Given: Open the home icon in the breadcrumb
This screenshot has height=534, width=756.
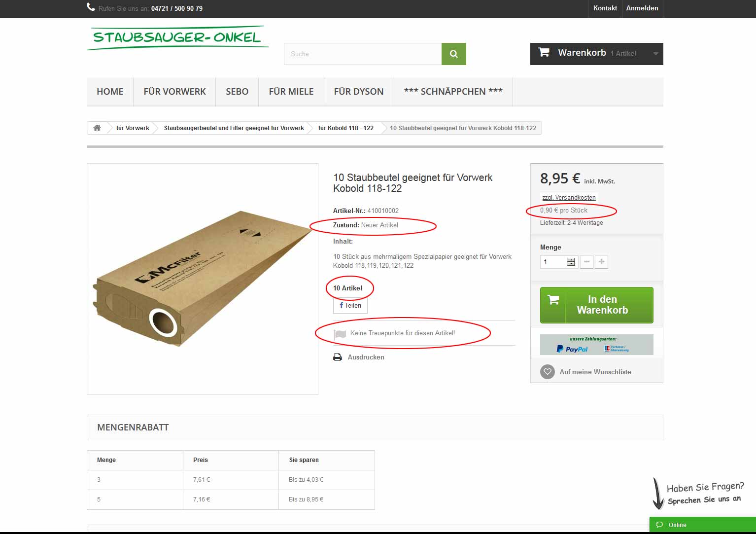Looking at the screenshot, I should [97, 128].
